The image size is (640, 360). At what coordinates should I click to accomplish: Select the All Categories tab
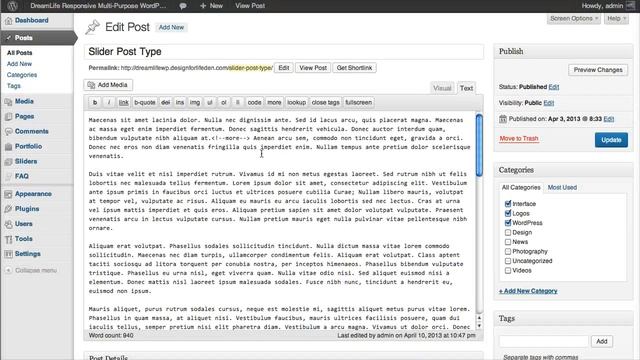(x=521, y=187)
